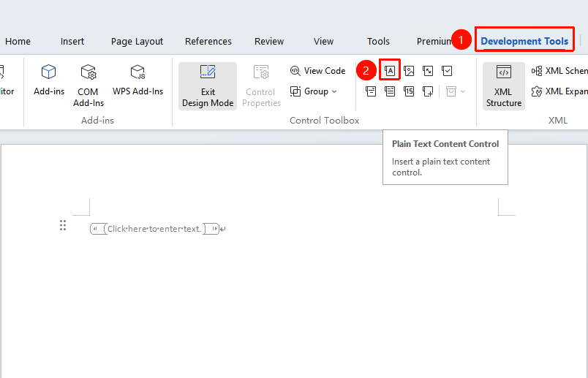Switch to the Tools tab
This screenshot has height=378, width=588.
pyautogui.click(x=378, y=41)
